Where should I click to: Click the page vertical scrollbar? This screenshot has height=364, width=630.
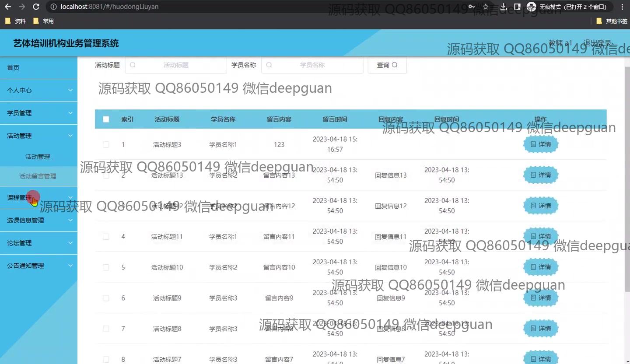tap(627, 175)
